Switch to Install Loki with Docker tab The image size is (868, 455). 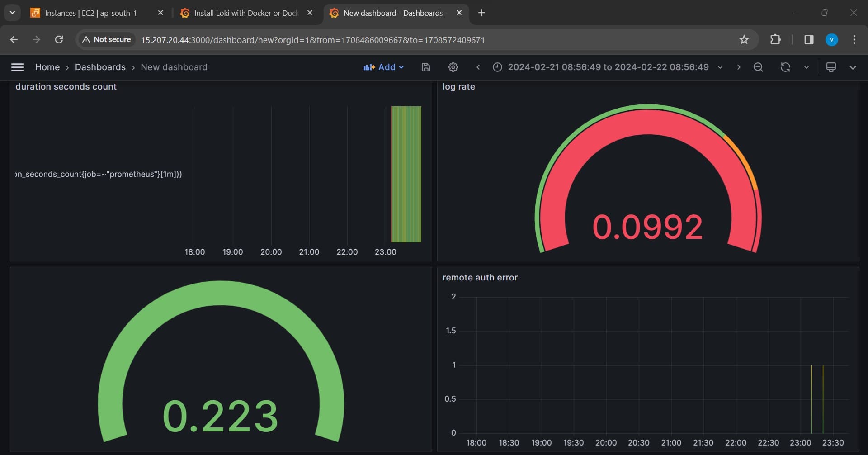(x=245, y=13)
